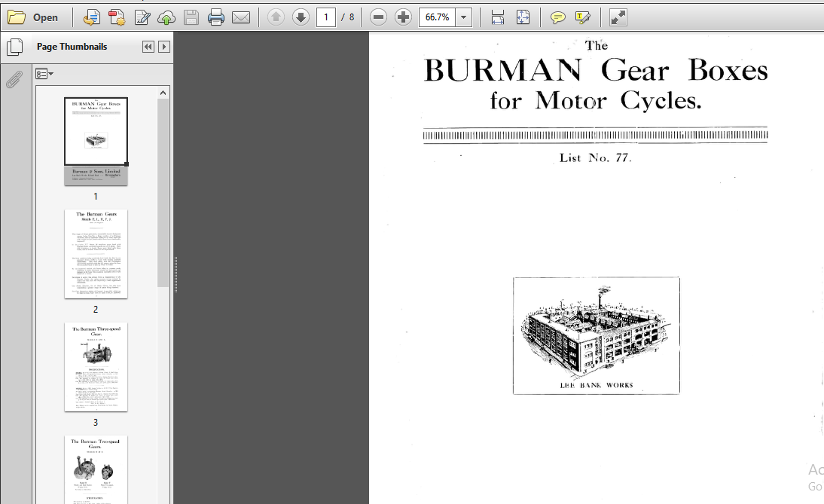
Task: Click the upload to cloud icon
Action: (166, 17)
